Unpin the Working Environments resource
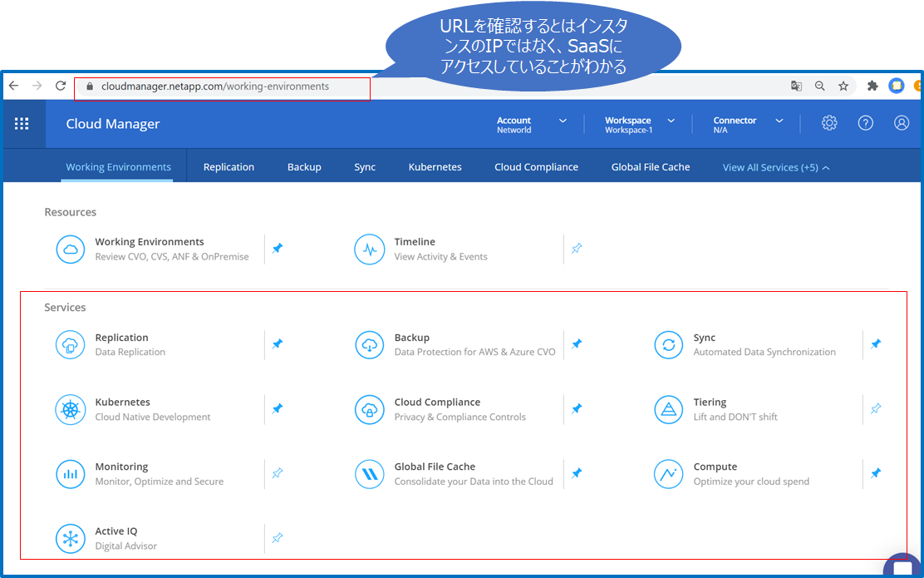The height and width of the screenshot is (578, 924). [x=278, y=249]
